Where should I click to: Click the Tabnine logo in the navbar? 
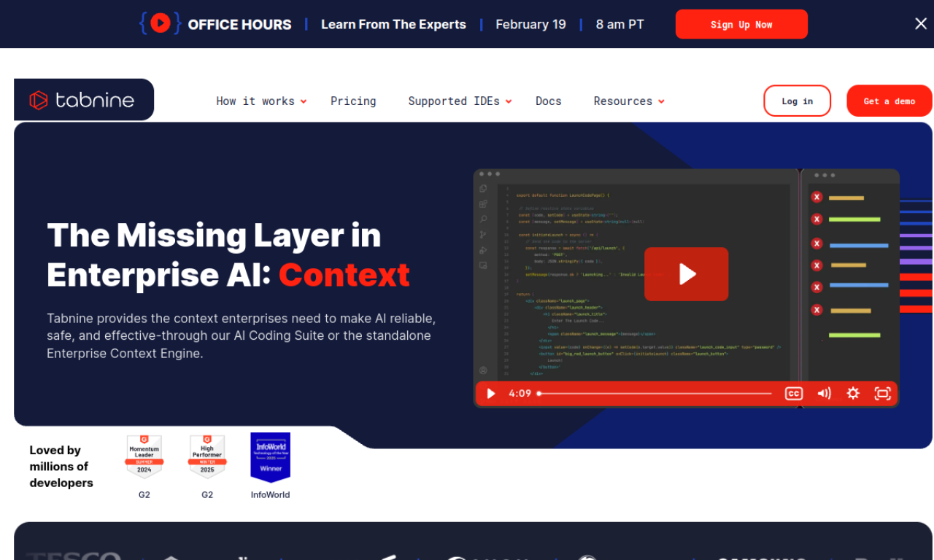[82, 100]
